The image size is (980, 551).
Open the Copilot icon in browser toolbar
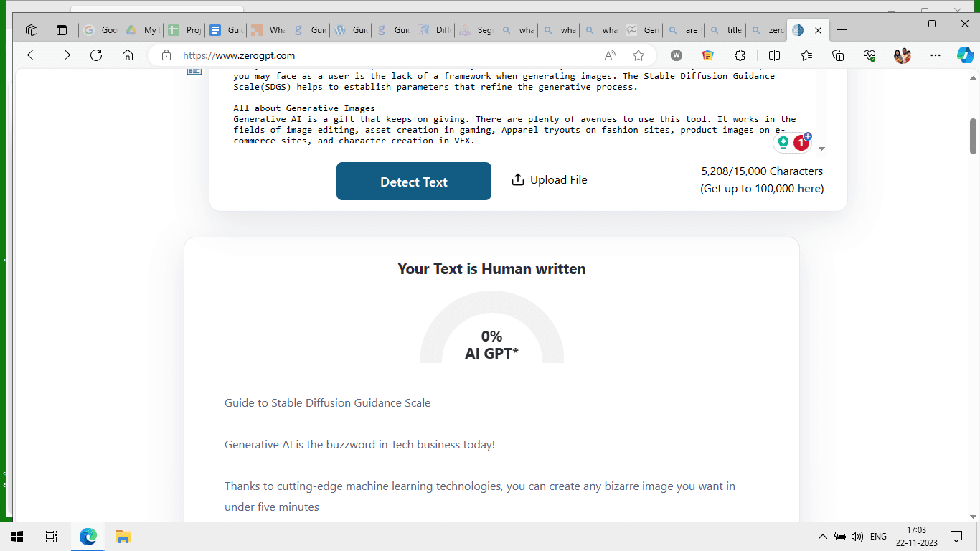965,55
